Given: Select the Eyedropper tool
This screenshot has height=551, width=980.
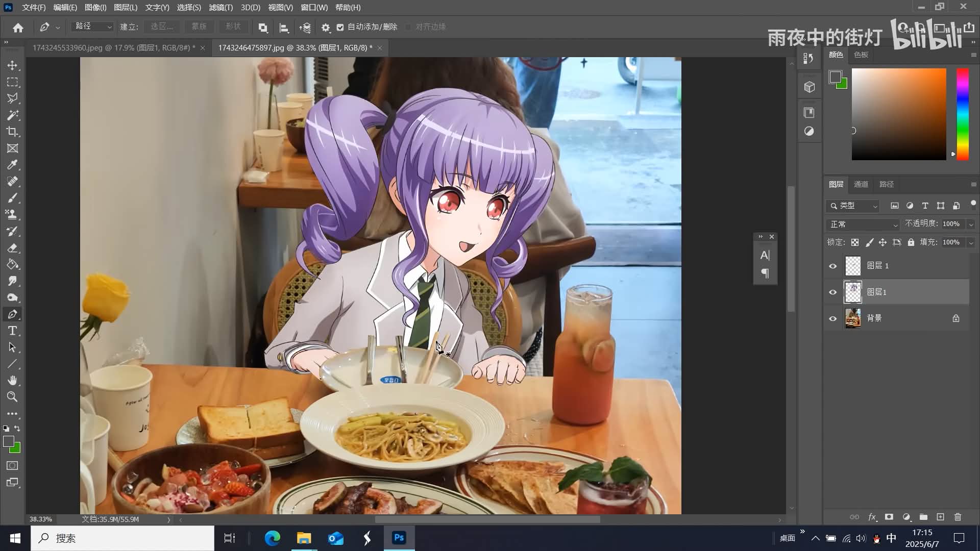Looking at the screenshot, I should click(x=12, y=165).
